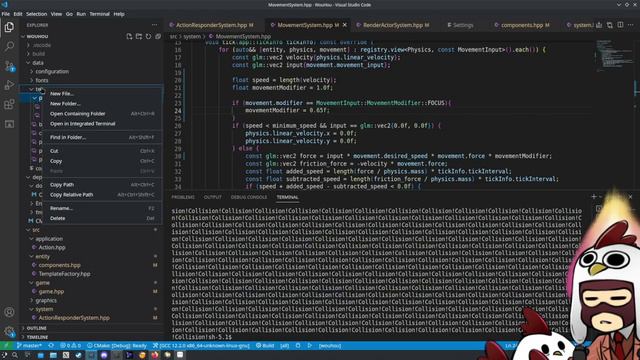Expand the .vscode folder
Screen dimensions: 640x360
tap(92, 45)
